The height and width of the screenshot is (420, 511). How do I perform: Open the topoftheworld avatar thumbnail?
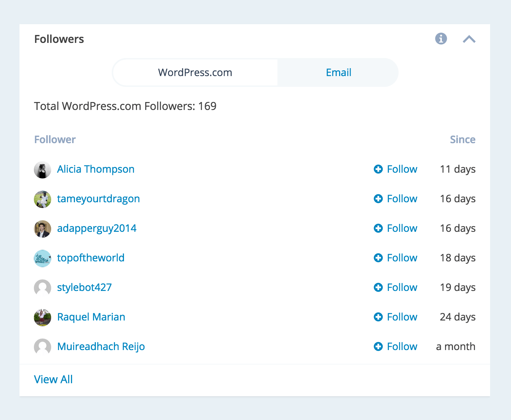click(x=43, y=258)
